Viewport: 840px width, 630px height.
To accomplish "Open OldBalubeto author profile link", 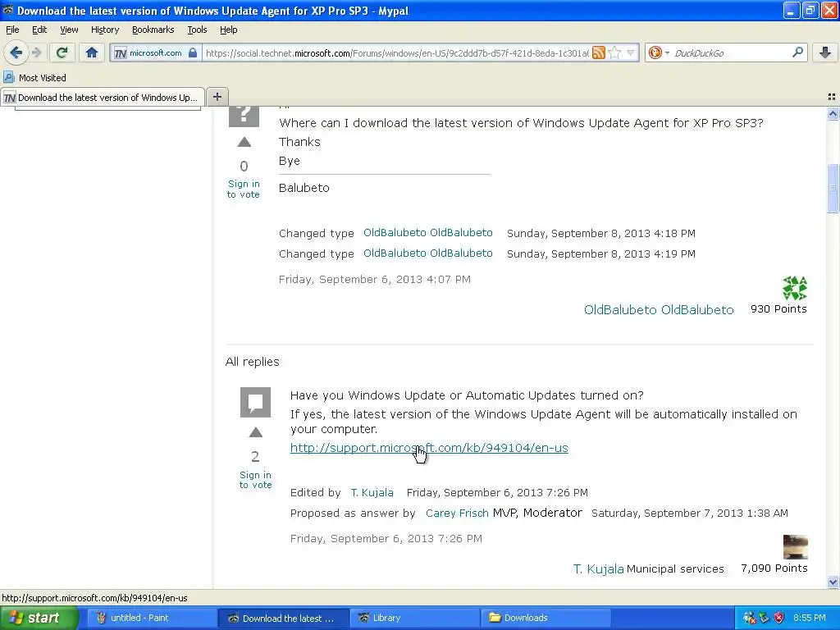I will click(659, 309).
